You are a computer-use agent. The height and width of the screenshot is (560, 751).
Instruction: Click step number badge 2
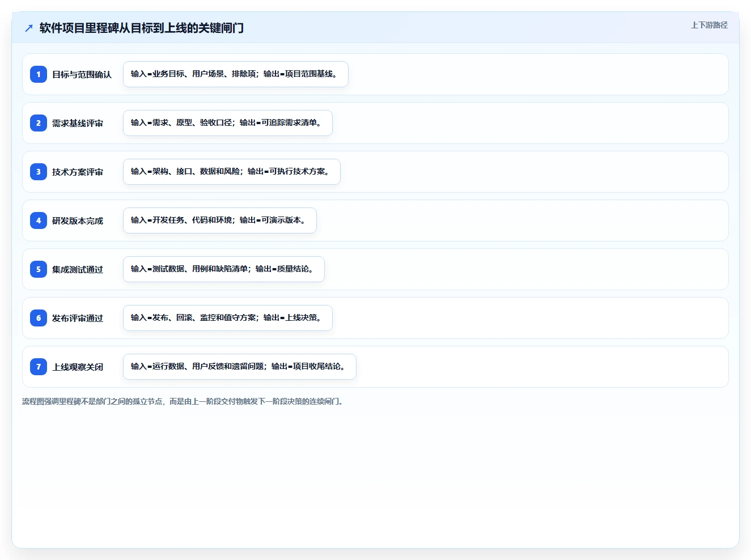(39, 123)
